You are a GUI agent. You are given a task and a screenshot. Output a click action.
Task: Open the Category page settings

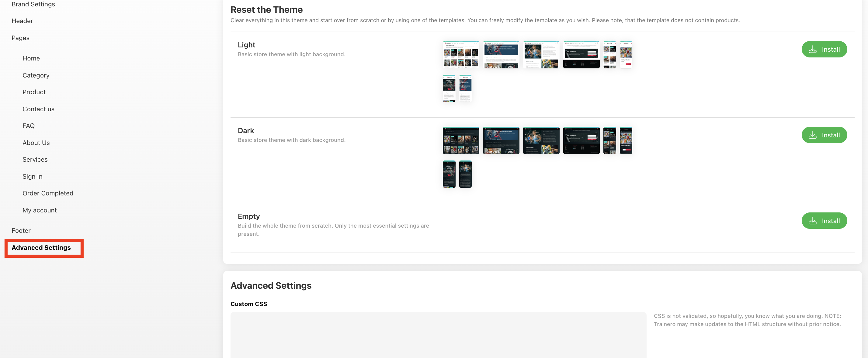(36, 75)
